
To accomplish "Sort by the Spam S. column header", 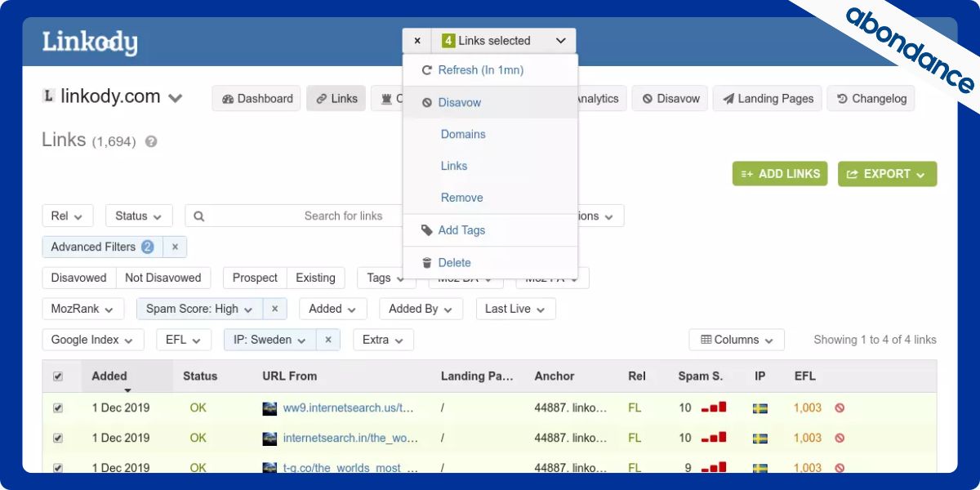I will point(701,376).
